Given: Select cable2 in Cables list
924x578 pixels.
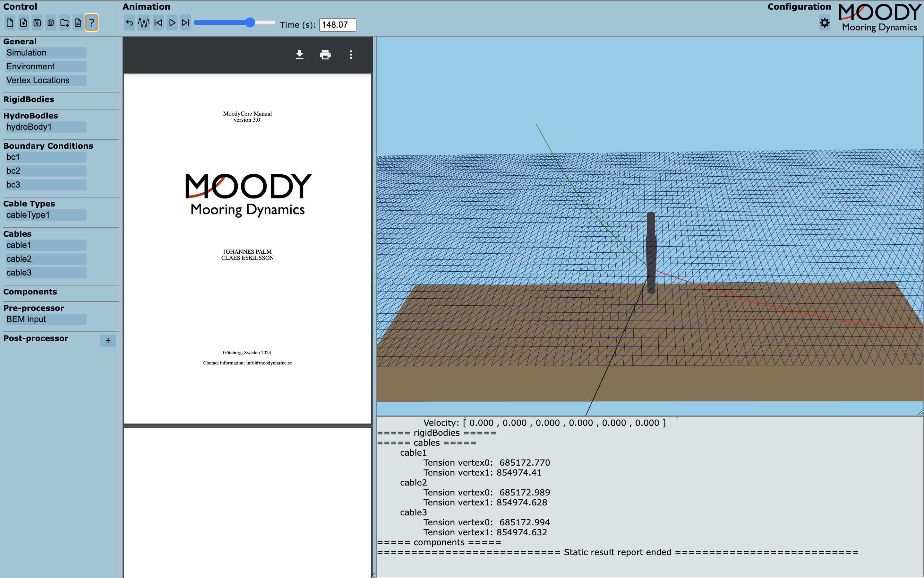Looking at the screenshot, I should 46,259.
